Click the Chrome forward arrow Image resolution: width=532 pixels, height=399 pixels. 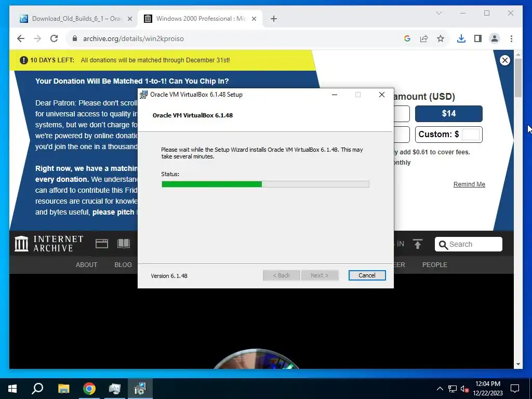click(x=37, y=38)
